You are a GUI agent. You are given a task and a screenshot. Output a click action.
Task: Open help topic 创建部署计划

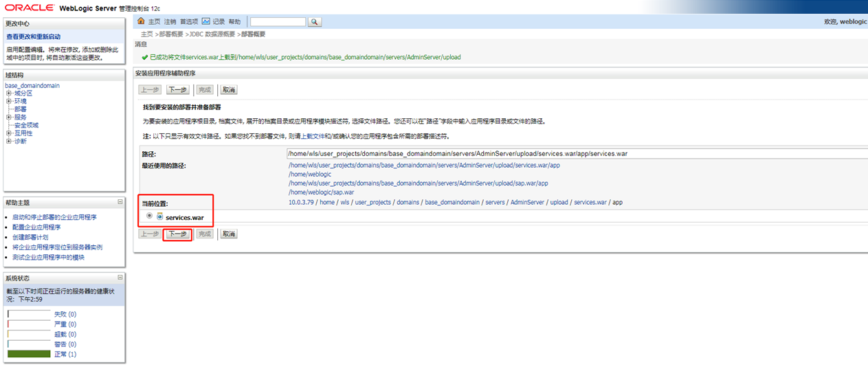pyautogui.click(x=30, y=237)
